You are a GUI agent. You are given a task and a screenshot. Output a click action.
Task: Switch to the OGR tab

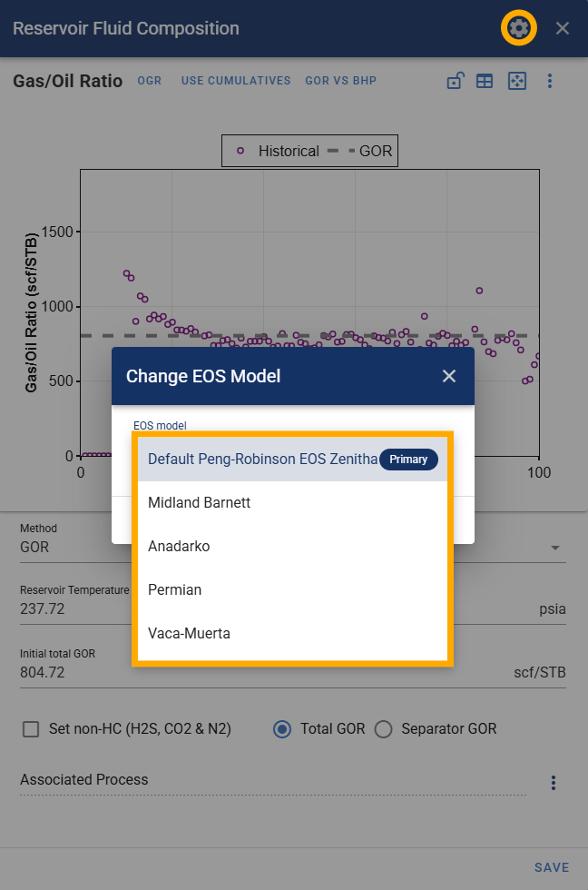pos(149,81)
